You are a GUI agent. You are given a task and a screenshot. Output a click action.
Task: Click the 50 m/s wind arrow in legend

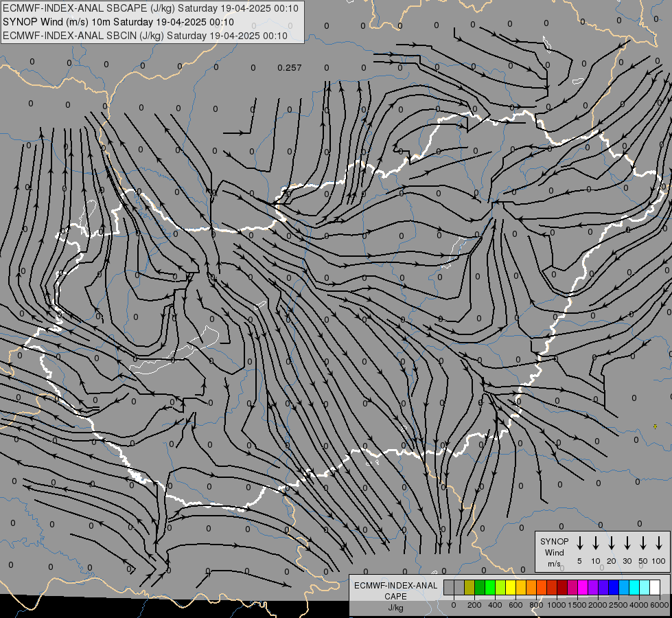643,543
